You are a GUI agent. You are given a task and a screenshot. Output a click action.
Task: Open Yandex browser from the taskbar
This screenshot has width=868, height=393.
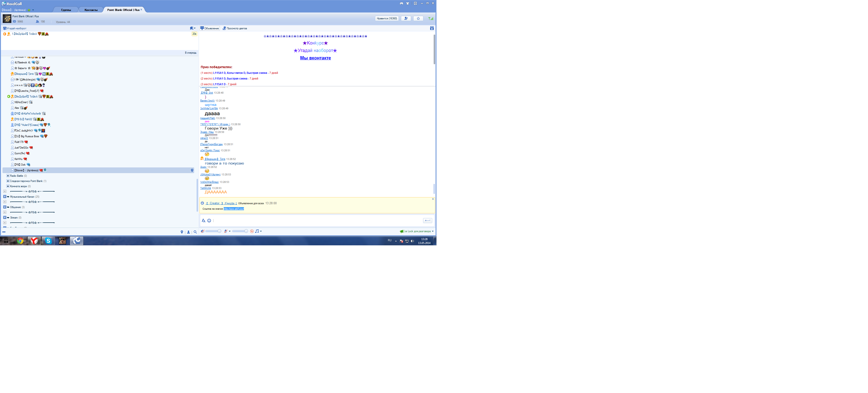pyautogui.click(x=34, y=241)
